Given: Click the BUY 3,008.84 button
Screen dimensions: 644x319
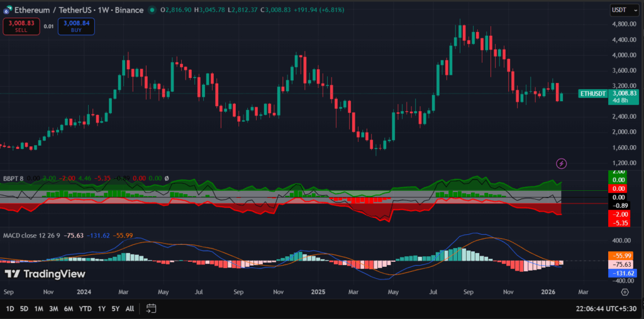Looking at the screenshot, I should (76, 26).
